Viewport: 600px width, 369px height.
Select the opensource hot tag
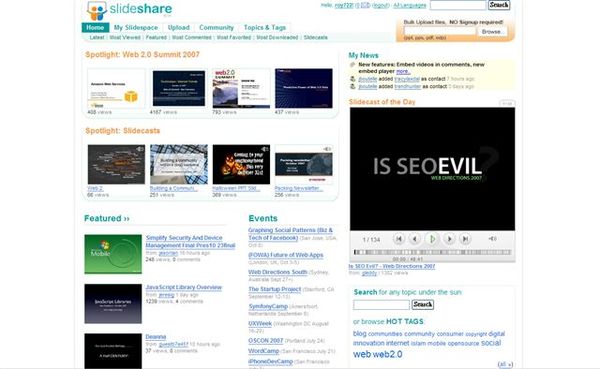(463, 344)
